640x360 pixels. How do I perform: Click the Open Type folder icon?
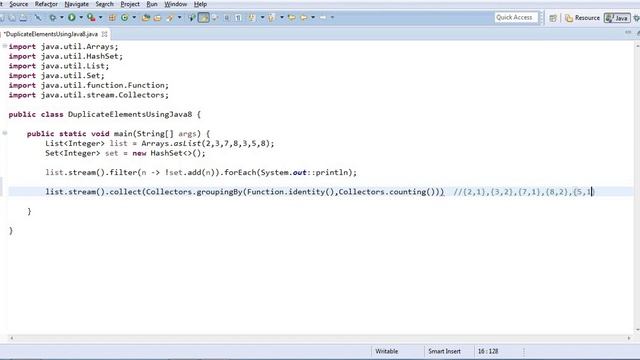pyautogui.click(x=146, y=18)
